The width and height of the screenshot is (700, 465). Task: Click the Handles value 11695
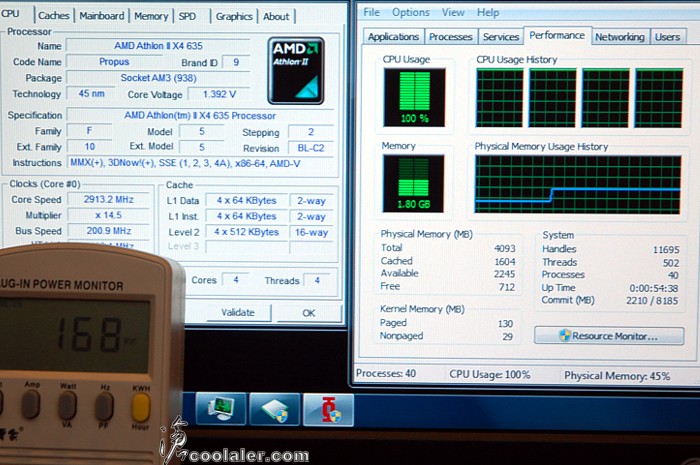click(666, 250)
